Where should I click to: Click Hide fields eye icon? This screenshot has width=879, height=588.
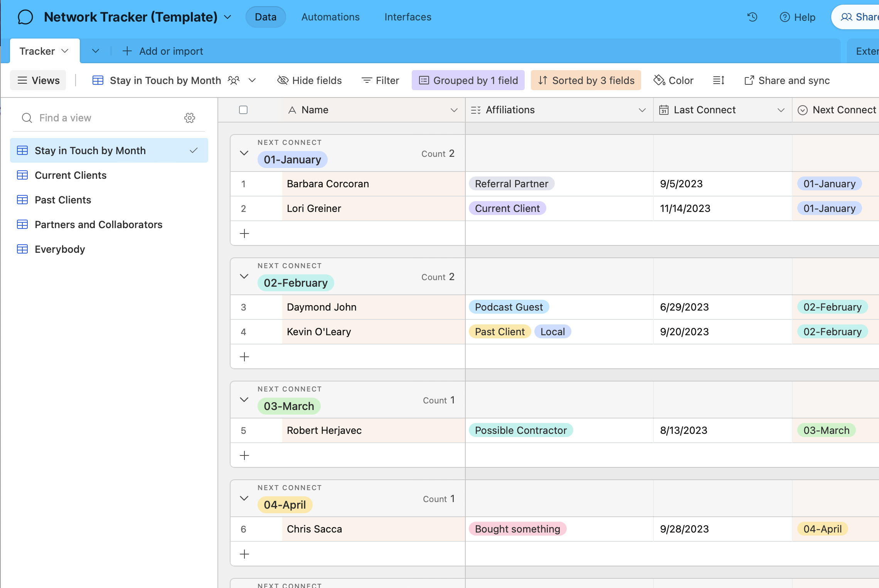283,80
